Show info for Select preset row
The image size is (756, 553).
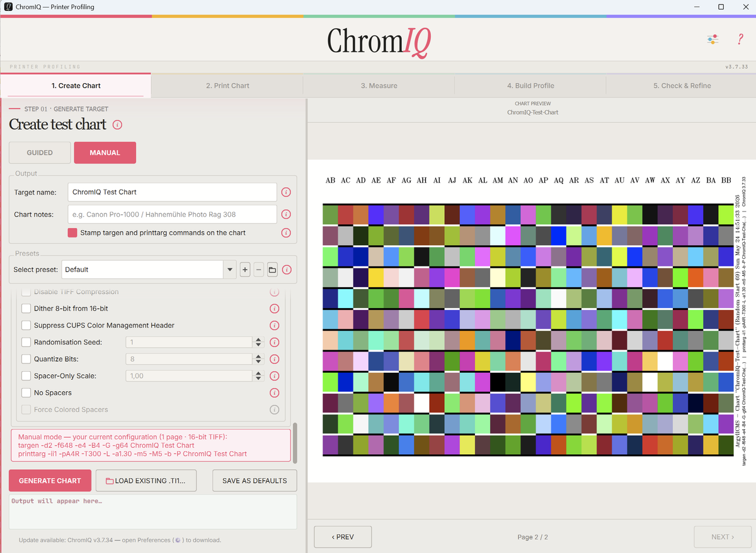287,270
